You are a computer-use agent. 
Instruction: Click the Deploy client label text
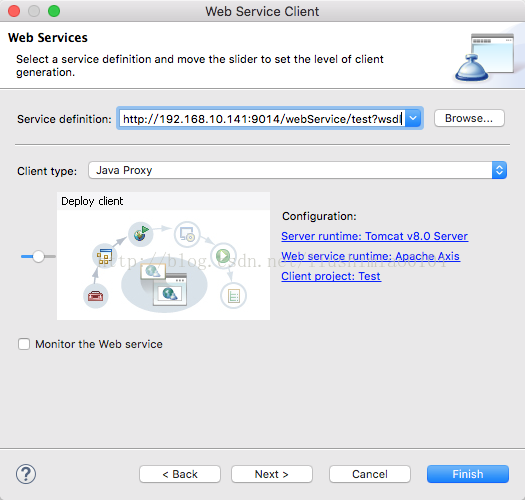[x=92, y=201]
